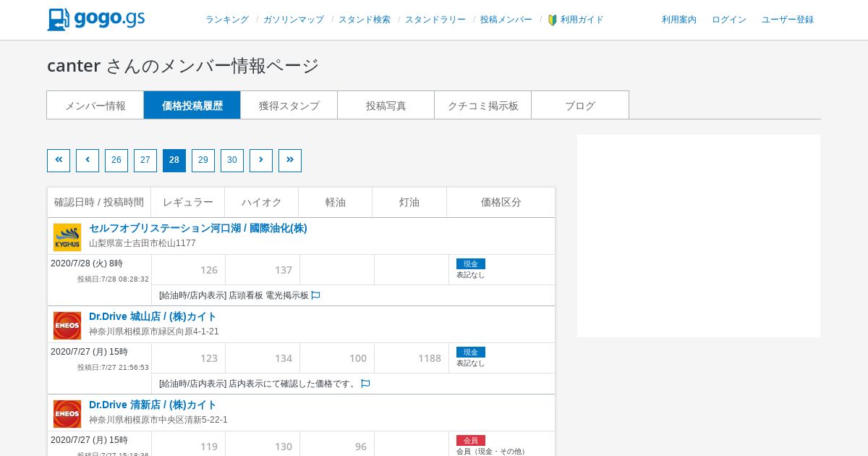Click posting time 投稿日:7/27 21:56:53

113,368
